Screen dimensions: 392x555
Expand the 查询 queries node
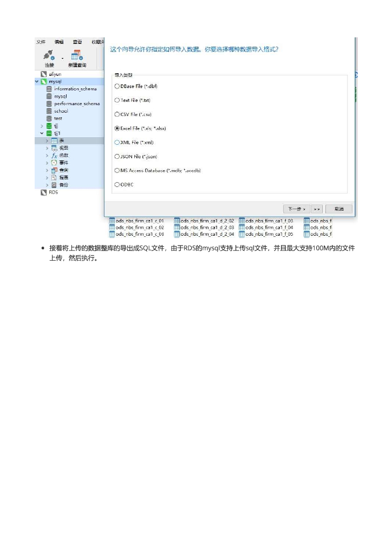coord(47,170)
